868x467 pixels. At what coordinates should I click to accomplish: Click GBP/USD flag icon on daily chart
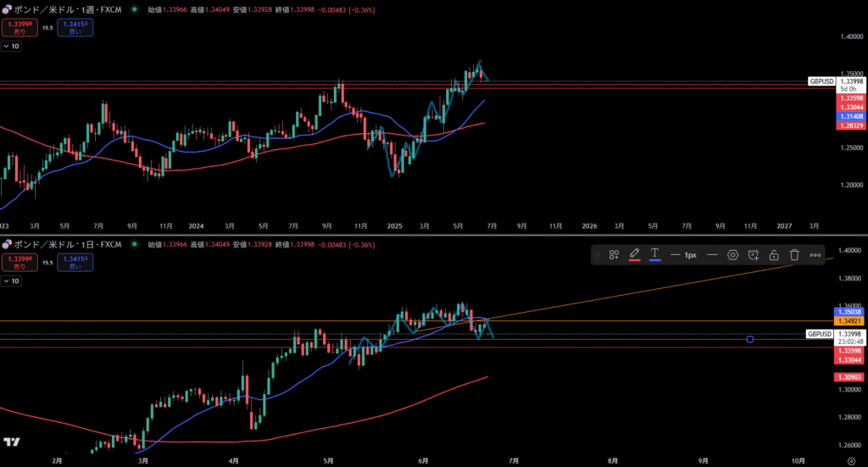click(x=7, y=245)
